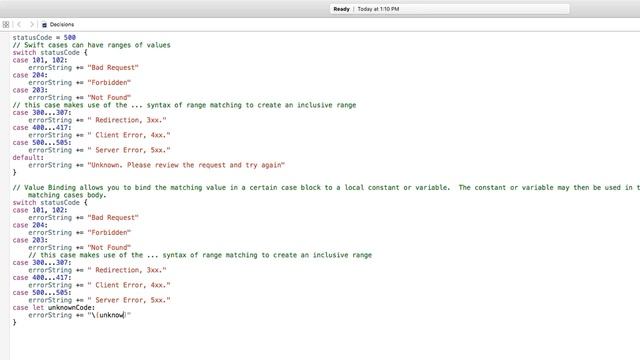Click the first "Not Found" string
The width and height of the screenshot is (640, 360).
pyautogui.click(x=109, y=98)
